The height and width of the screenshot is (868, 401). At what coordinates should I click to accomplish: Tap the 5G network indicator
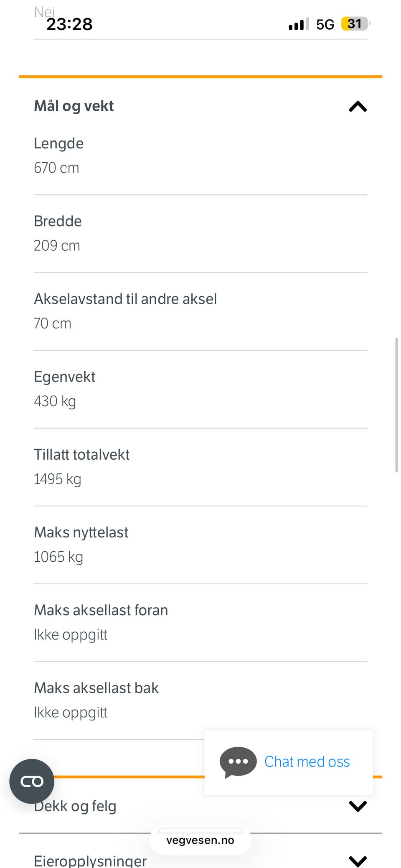point(325,25)
